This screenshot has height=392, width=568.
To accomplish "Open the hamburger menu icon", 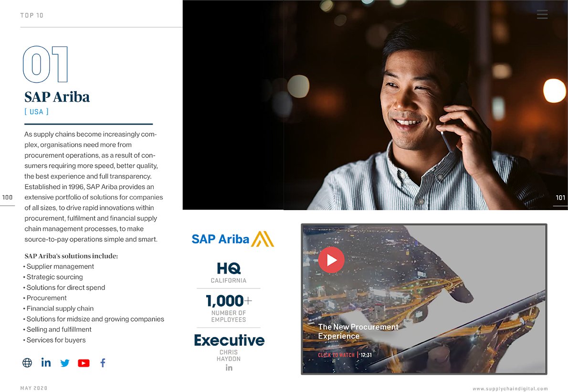I will point(542,14).
